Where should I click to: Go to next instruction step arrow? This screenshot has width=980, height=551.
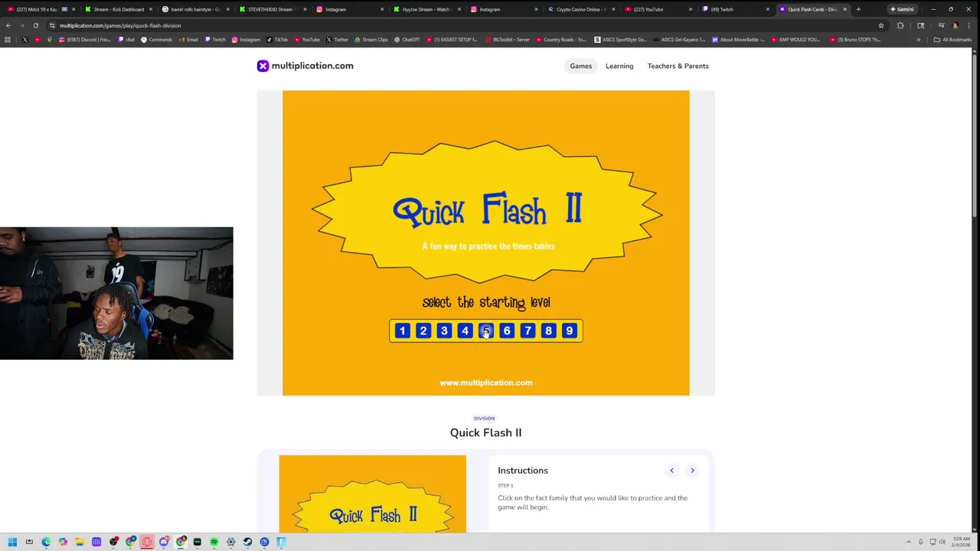(x=692, y=471)
